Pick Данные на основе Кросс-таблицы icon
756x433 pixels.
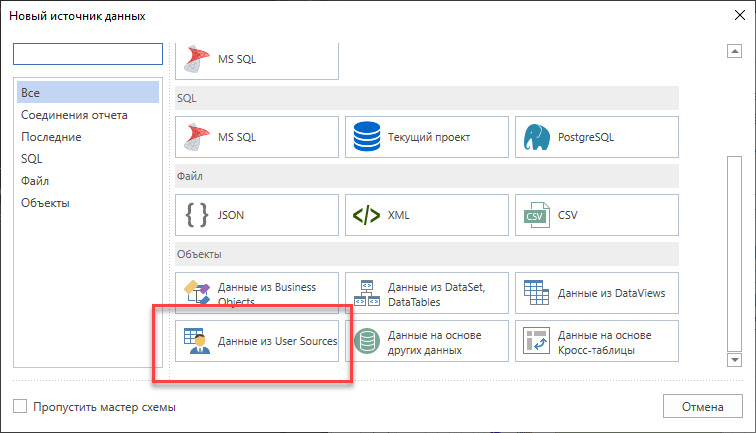[535, 341]
